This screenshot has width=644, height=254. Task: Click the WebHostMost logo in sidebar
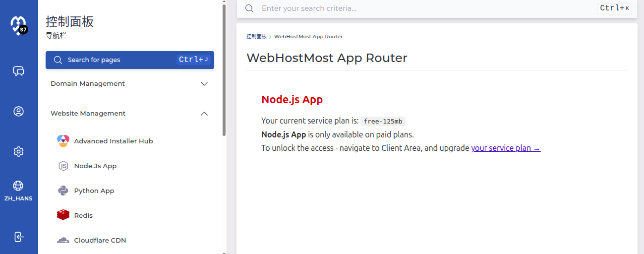18,25
